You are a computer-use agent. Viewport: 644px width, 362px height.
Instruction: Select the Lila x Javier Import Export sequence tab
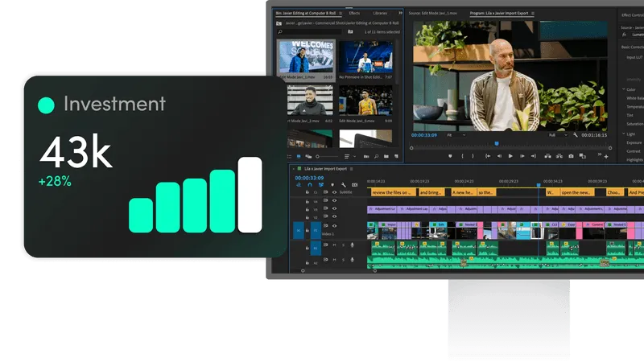coord(325,169)
